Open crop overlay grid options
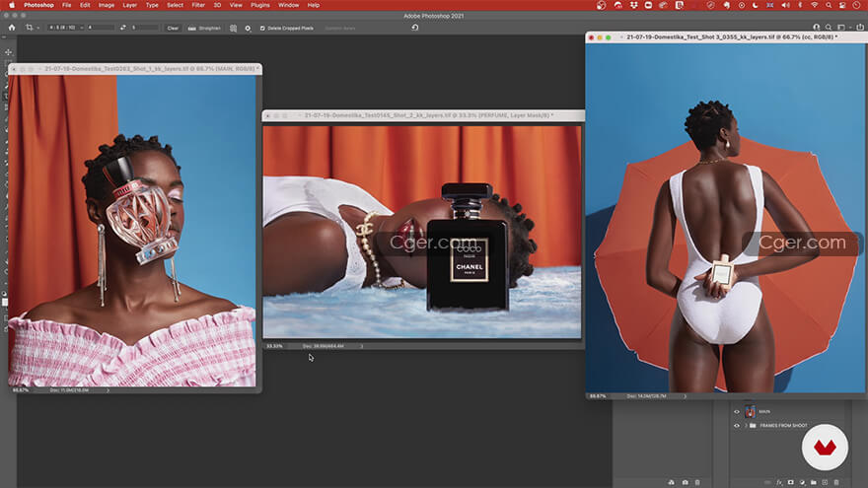 click(233, 28)
